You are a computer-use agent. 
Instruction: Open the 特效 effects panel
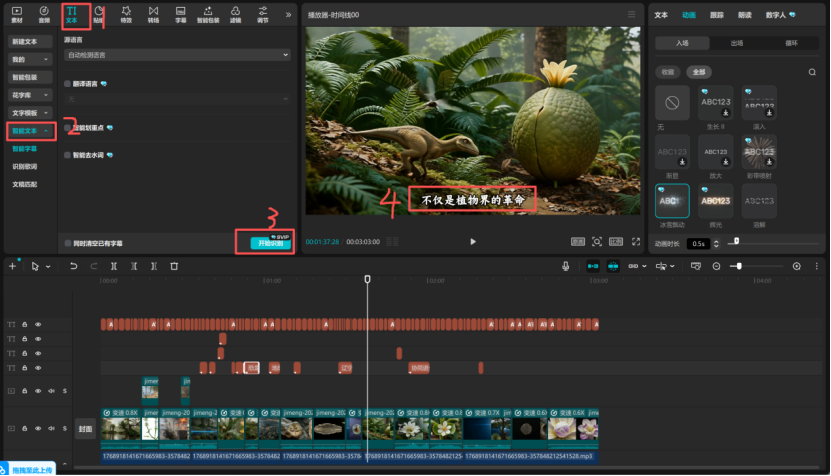[x=125, y=14]
